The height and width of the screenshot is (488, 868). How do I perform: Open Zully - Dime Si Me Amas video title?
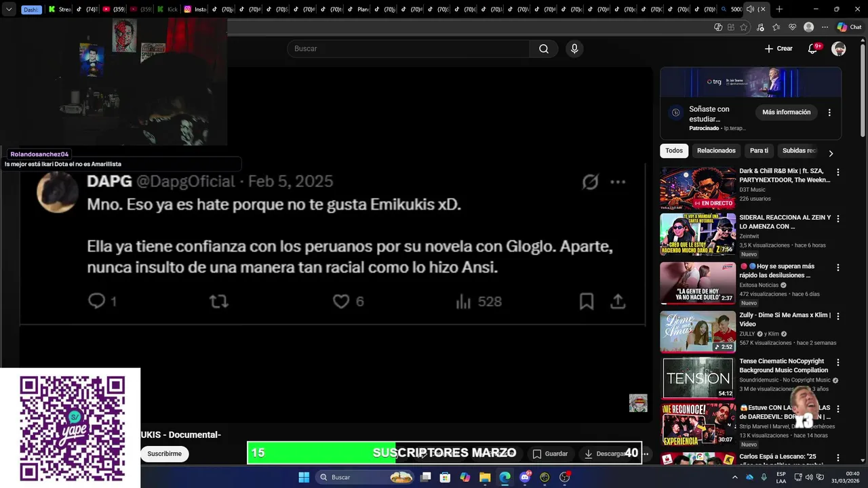[x=785, y=319]
